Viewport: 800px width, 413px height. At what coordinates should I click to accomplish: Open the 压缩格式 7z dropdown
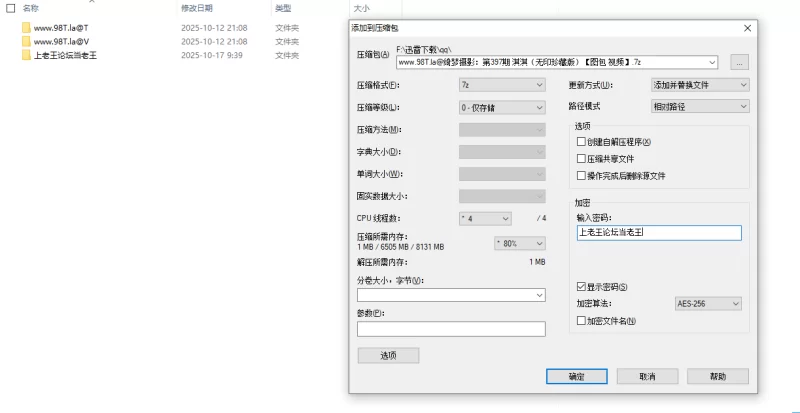(501, 85)
